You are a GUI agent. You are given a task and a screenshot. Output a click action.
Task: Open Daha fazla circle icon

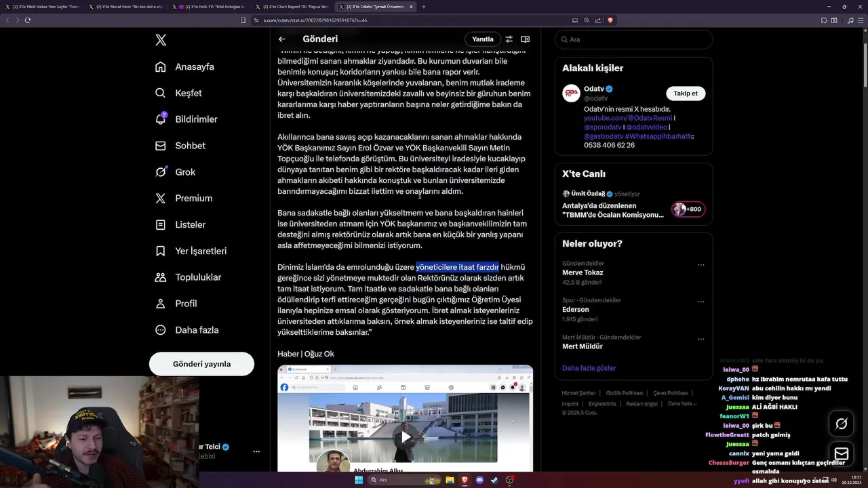click(x=161, y=330)
